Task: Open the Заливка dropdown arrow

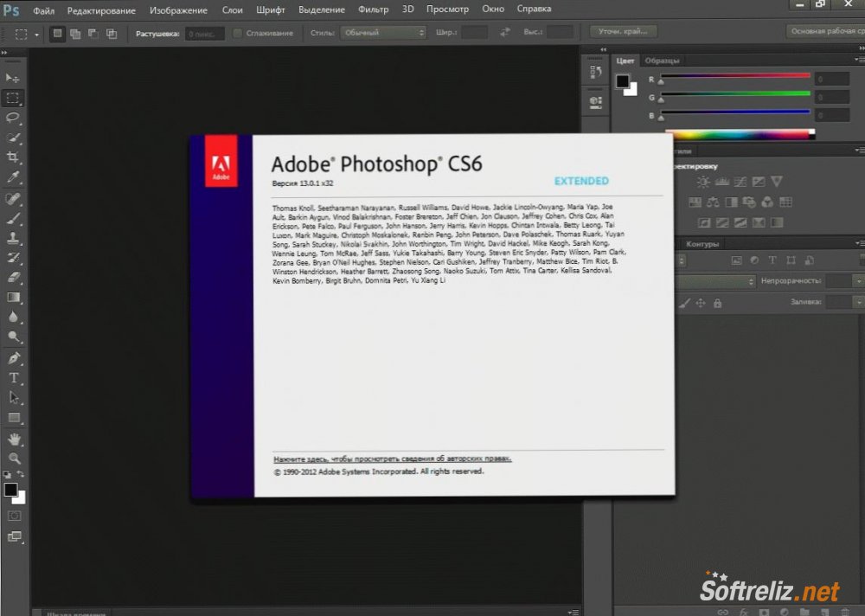Action: coord(859,302)
